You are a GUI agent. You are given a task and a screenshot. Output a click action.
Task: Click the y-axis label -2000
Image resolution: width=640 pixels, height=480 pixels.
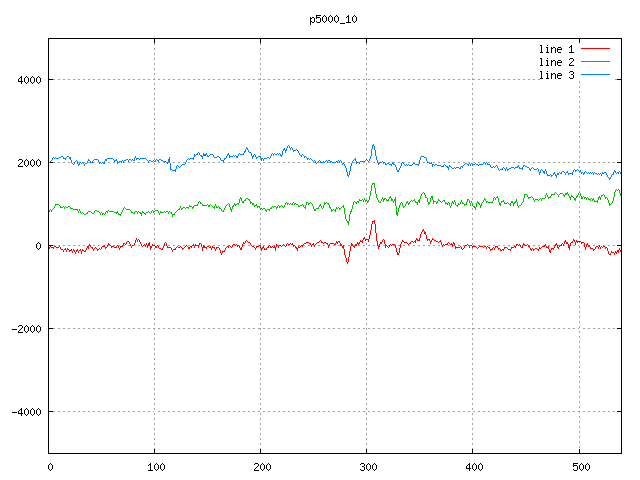tap(27, 329)
